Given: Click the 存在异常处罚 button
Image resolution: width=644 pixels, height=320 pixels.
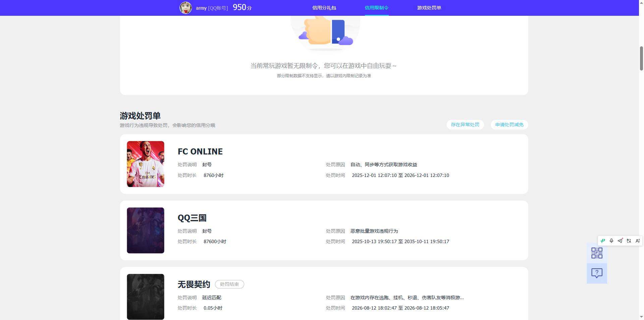Looking at the screenshot, I should [465, 125].
